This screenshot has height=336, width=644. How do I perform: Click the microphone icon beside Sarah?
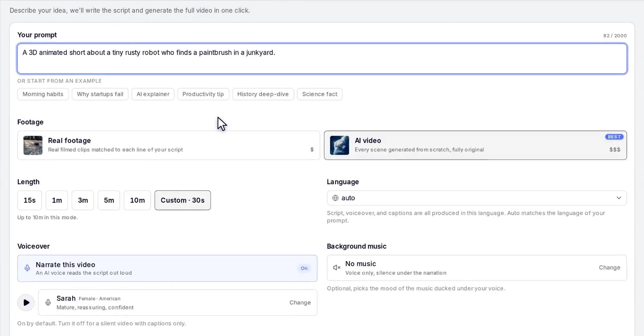[48, 303]
